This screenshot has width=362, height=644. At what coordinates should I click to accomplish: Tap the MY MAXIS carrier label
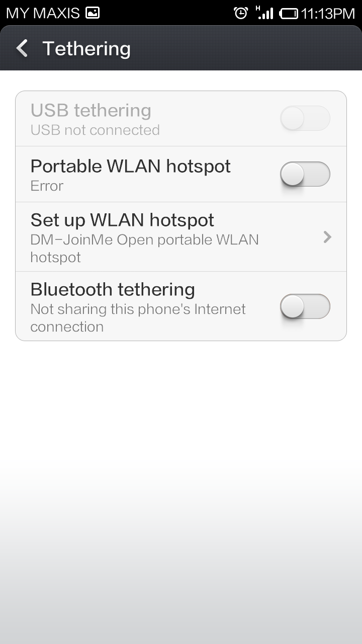click(43, 13)
